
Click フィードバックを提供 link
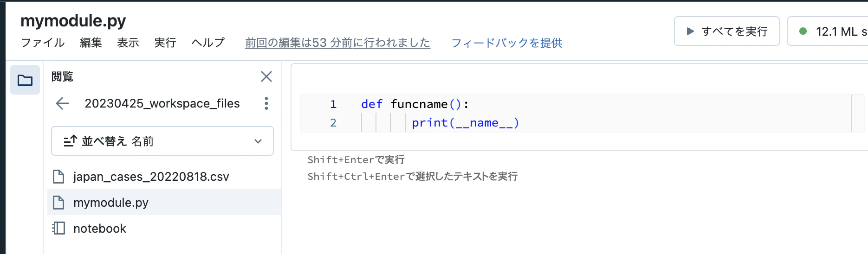507,43
